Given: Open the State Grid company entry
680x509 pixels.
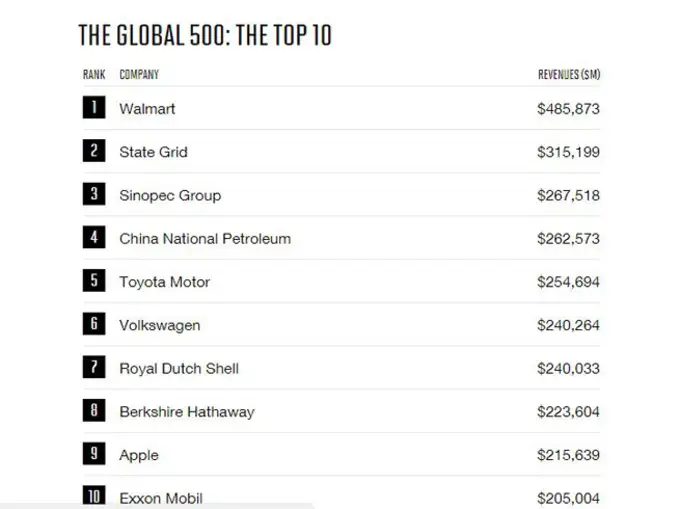Looking at the screenshot, I should coord(153,152).
